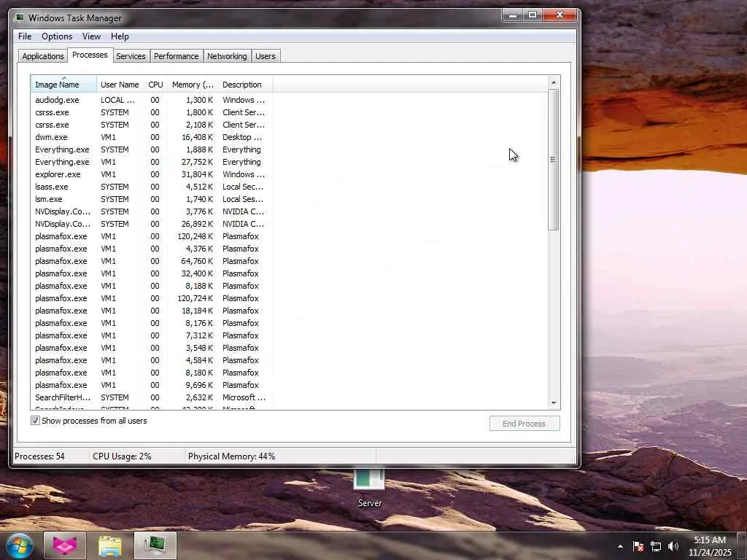This screenshot has width=747, height=560.
Task: Select plasmafox.exe using 18,184 K
Action: (x=152, y=311)
